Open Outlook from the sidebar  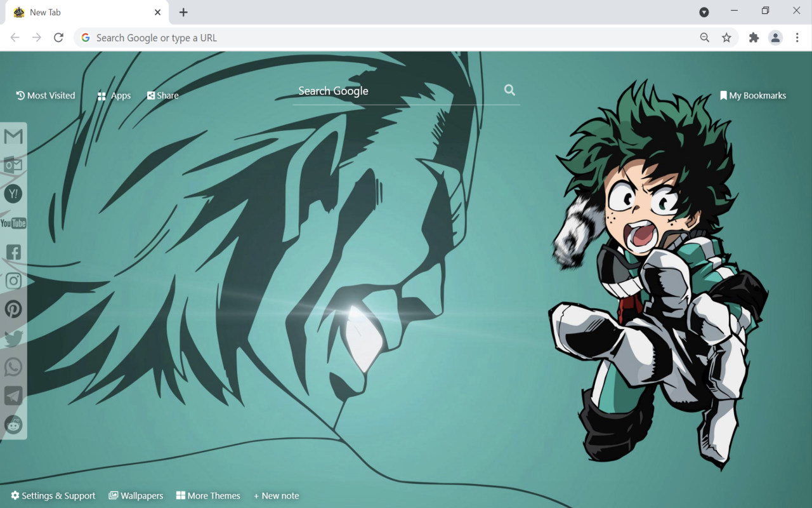click(13, 164)
